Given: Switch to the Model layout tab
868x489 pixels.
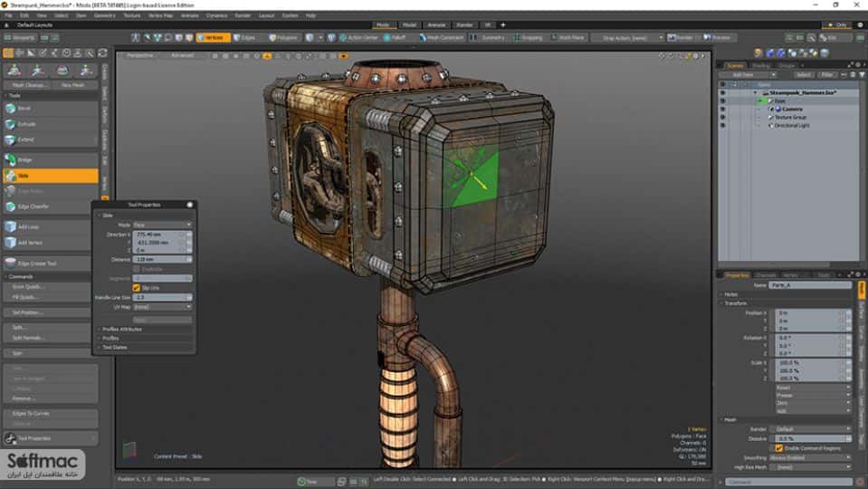Looking at the screenshot, I should [x=410, y=25].
